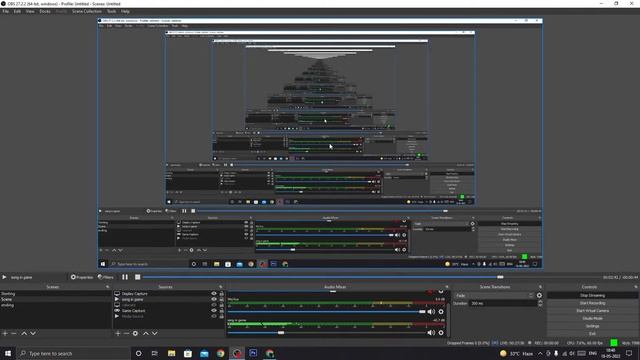Viewport: 640px width, 360px height.
Task: Move the selected source down
Action: tap(155, 333)
